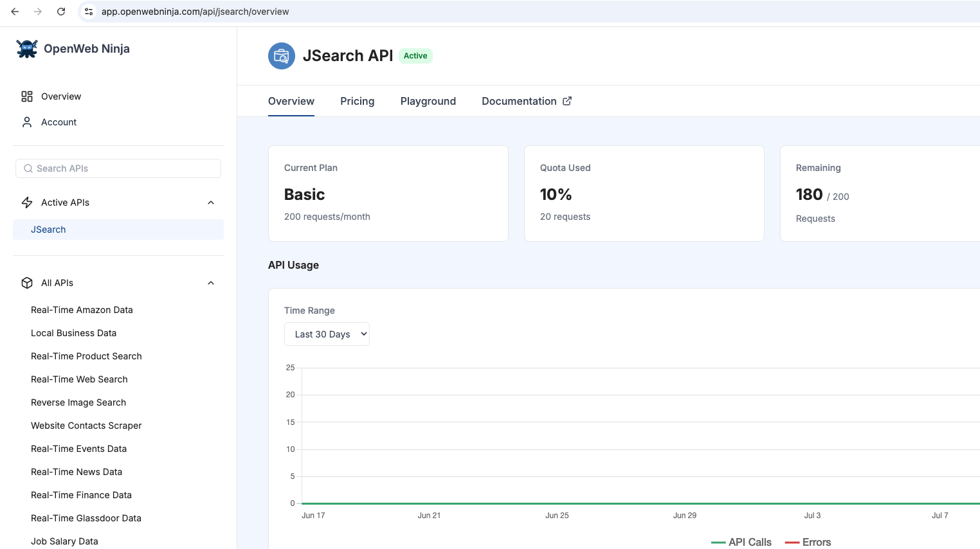Switch to the Pricing tab
Image resolution: width=980 pixels, height=549 pixels.
358,101
